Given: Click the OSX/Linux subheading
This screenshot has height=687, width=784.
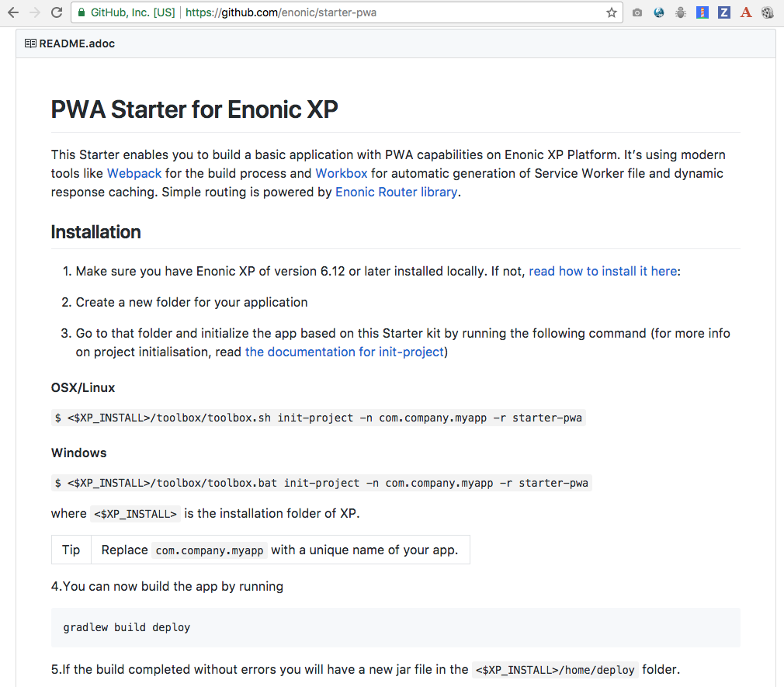Looking at the screenshot, I should [x=83, y=387].
